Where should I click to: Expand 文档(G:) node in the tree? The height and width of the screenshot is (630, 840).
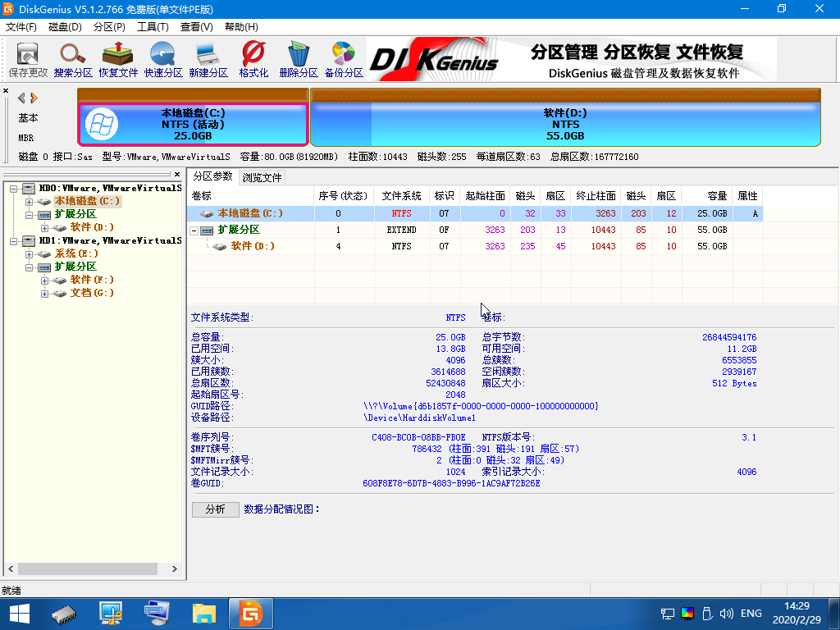click(x=44, y=294)
